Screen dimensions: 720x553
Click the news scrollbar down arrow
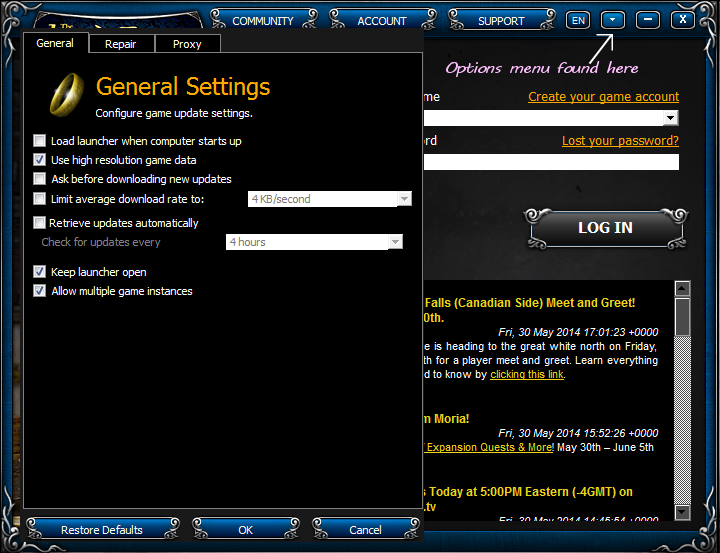[x=683, y=512]
